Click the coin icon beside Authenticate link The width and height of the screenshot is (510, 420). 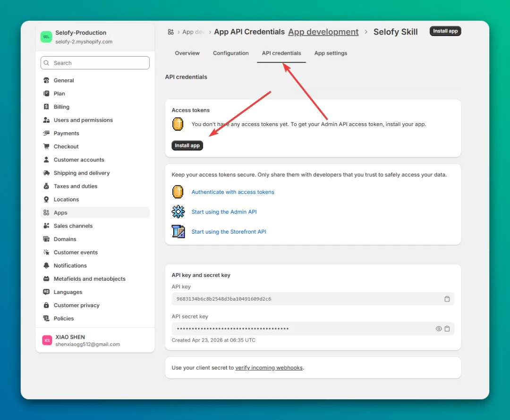point(178,192)
